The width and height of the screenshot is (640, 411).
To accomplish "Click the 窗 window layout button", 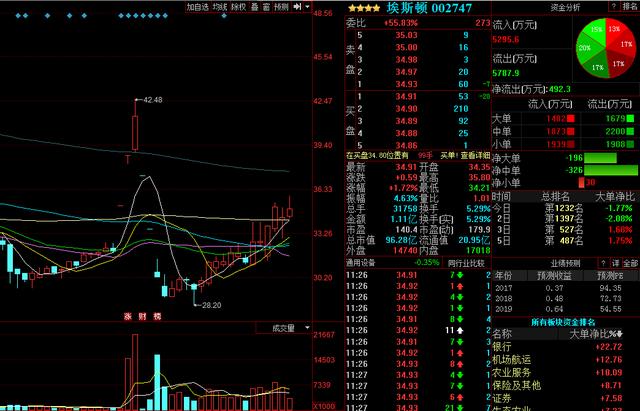I will tap(266, 7).
